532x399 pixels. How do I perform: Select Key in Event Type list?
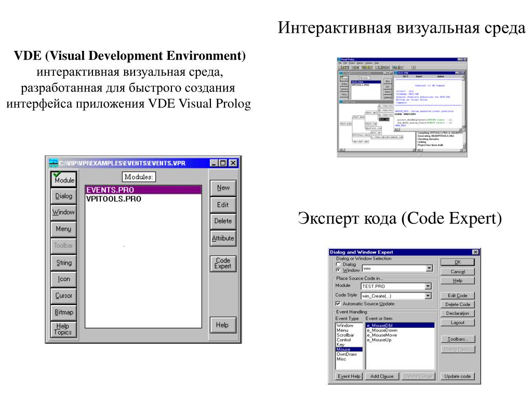pos(349,344)
